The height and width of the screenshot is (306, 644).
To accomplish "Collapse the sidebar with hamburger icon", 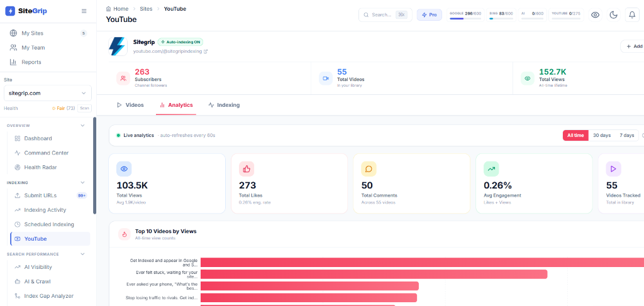I will tap(84, 11).
